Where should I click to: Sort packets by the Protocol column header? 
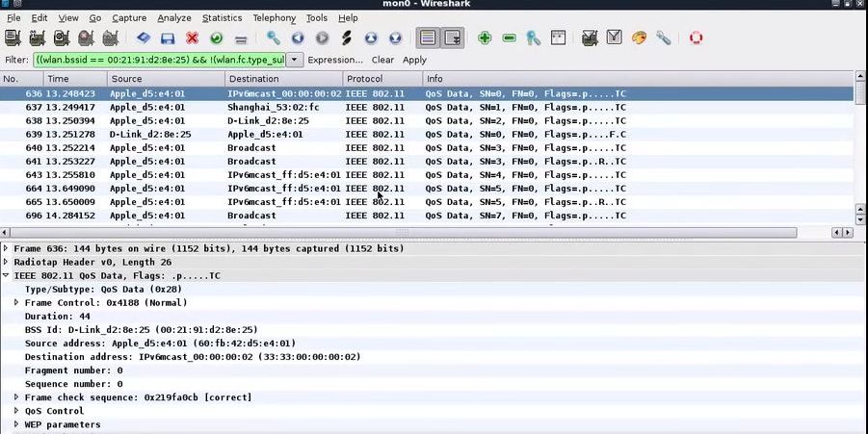pos(382,79)
